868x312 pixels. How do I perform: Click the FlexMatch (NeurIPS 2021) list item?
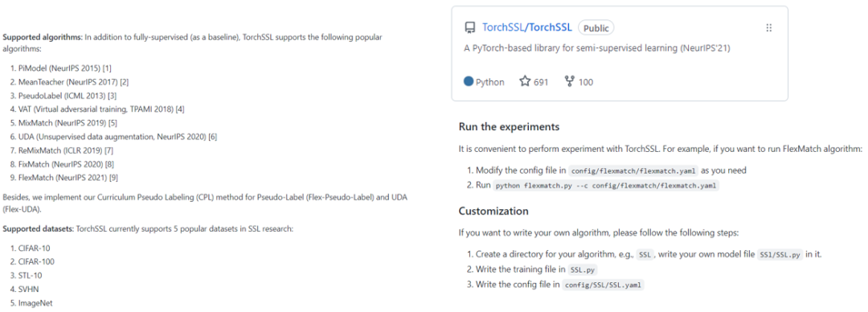tap(63, 178)
